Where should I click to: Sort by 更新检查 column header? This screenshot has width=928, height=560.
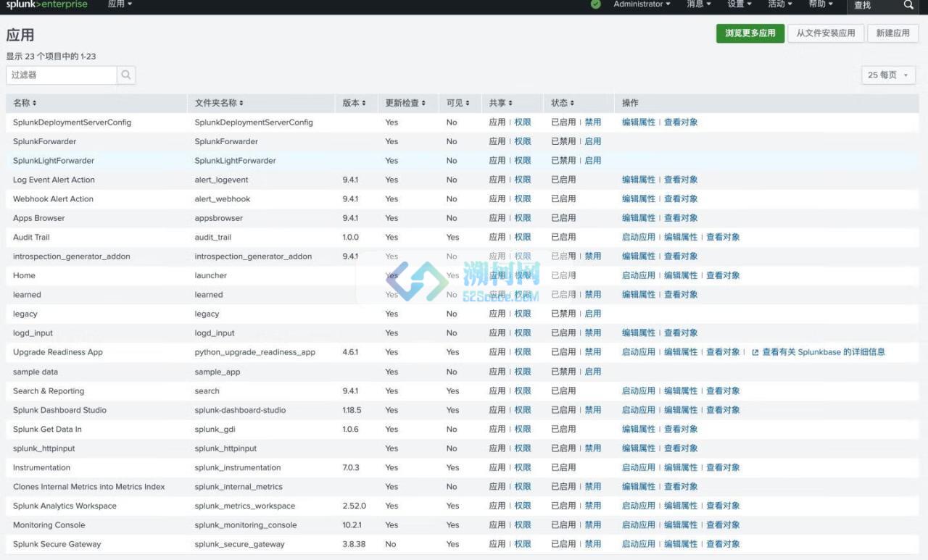click(x=405, y=103)
